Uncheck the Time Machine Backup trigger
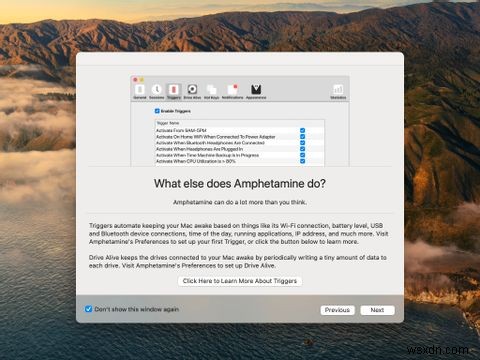Image resolution: width=480 pixels, height=360 pixels. 302,155
